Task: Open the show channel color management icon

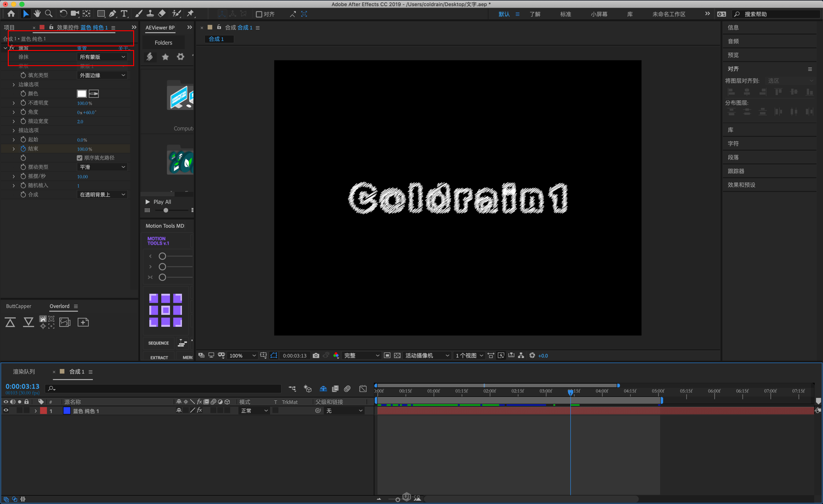Action: tap(336, 356)
